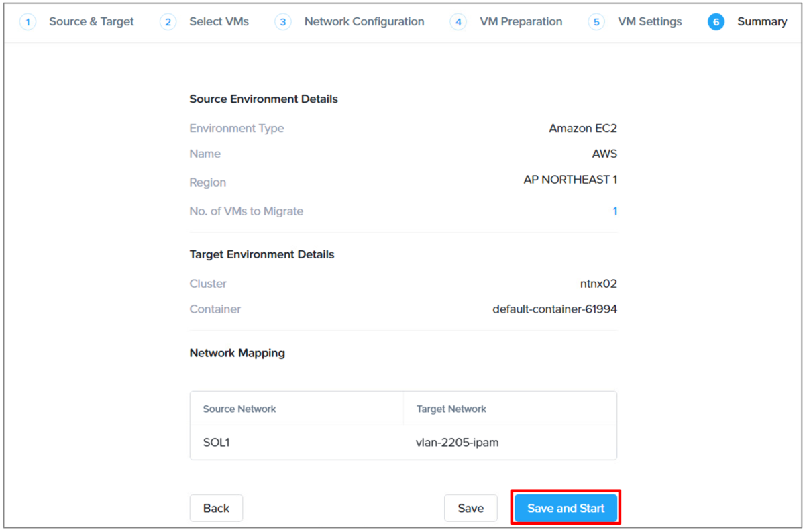Click the No. of VMs to Migrate label

(x=246, y=211)
